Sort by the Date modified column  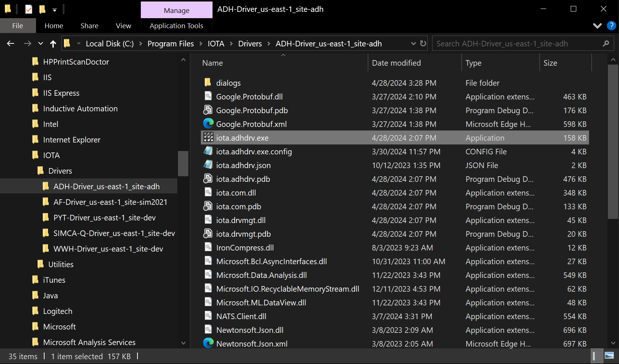click(x=396, y=63)
